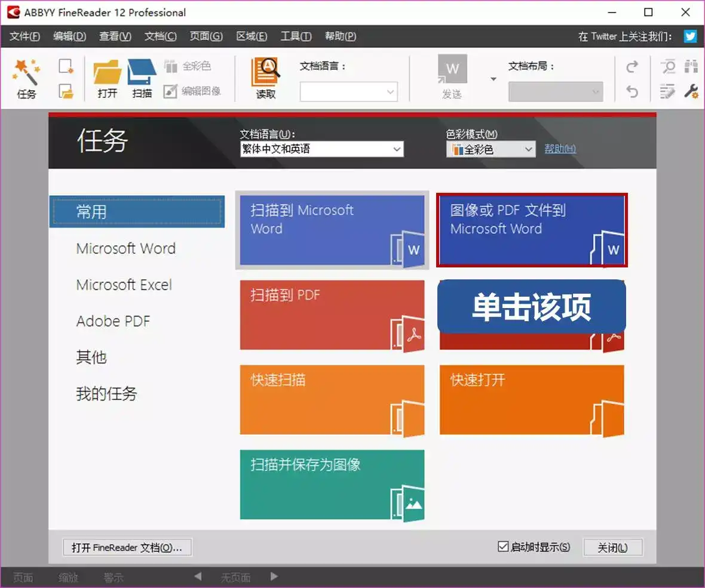Open the Area menu

pos(252,36)
